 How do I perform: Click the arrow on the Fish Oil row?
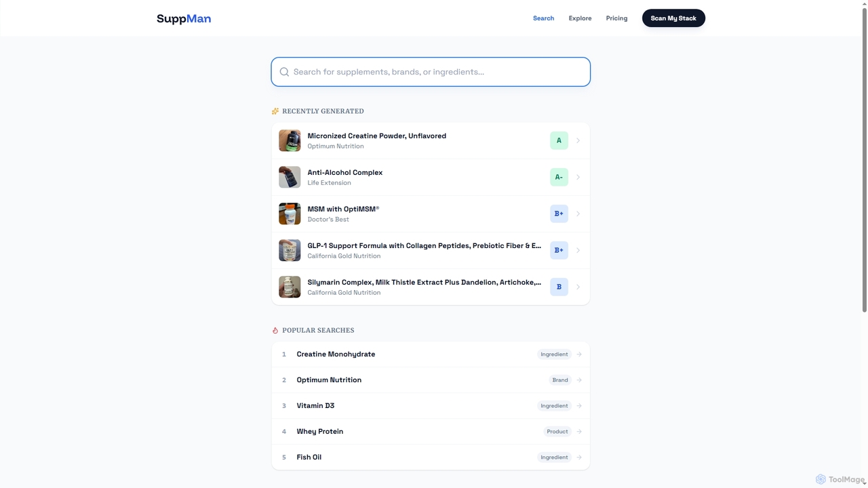coord(579,457)
